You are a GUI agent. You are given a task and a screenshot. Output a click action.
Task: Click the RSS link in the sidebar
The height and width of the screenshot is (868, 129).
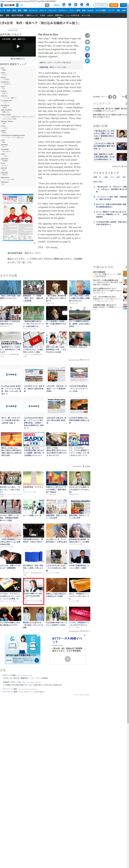pyautogui.click(x=123, y=97)
